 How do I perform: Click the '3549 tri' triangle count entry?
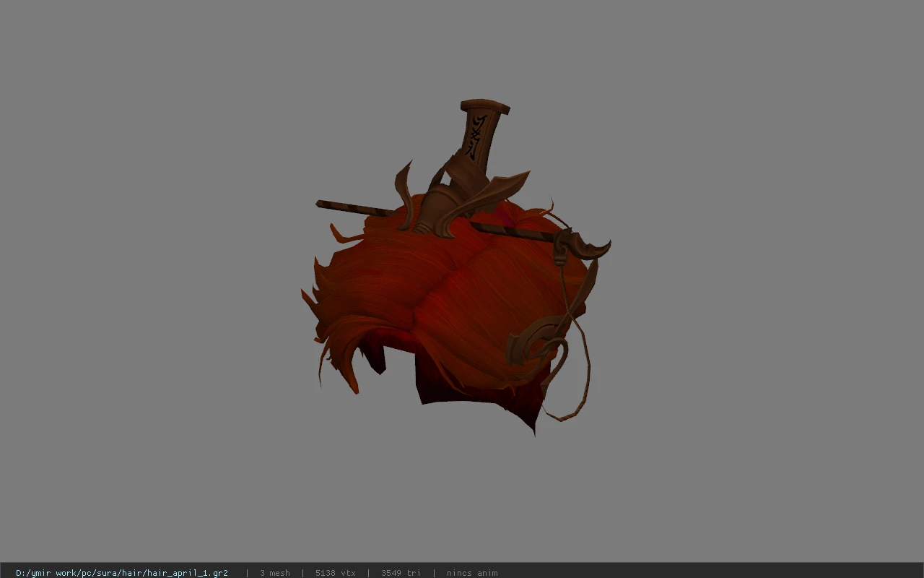point(401,573)
